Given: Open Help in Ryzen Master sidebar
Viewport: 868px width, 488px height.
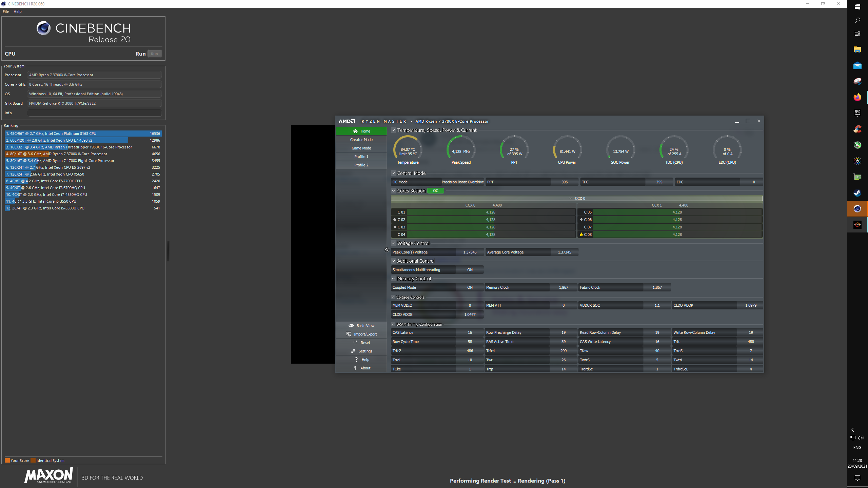Looking at the screenshot, I should click(361, 360).
